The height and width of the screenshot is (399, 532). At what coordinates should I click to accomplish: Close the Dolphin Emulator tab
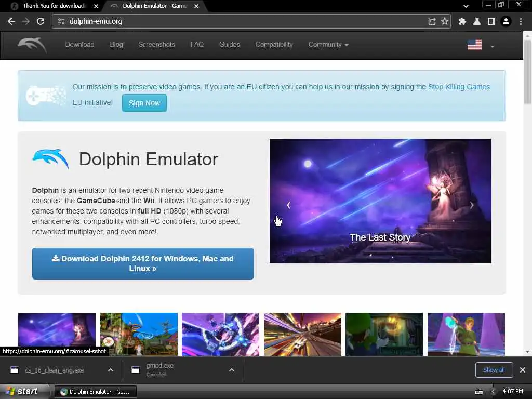[x=196, y=6]
